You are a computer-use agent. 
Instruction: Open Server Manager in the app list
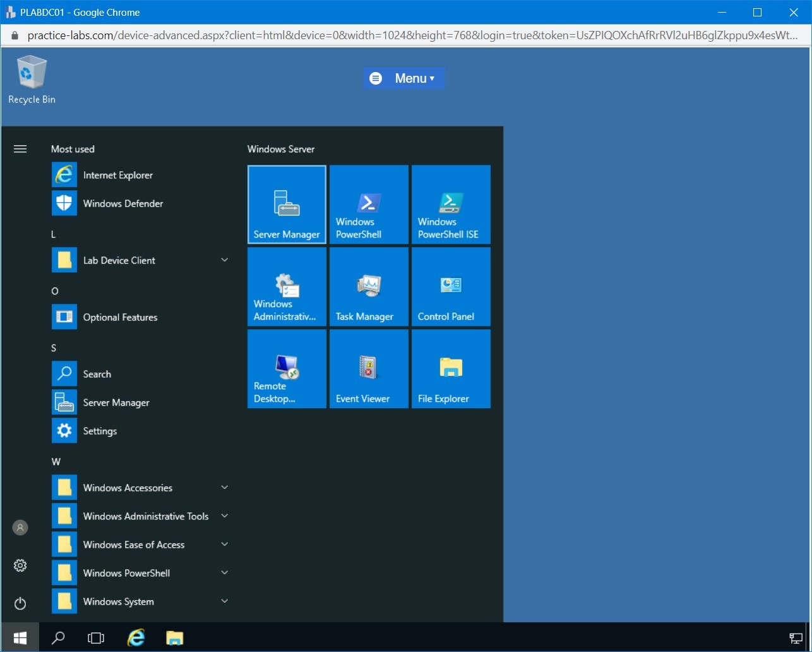click(x=140, y=402)
